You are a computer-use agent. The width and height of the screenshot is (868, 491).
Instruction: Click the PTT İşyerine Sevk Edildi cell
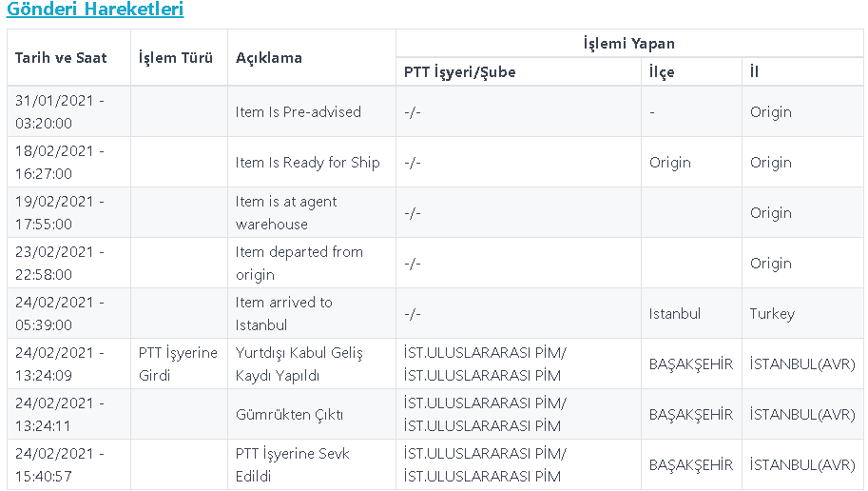[x=293, y=464]
